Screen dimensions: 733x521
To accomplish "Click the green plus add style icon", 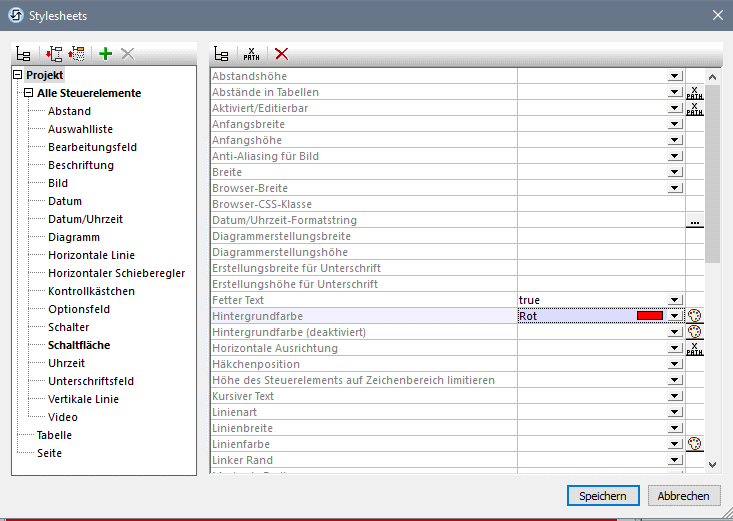I will coord(105,54).
